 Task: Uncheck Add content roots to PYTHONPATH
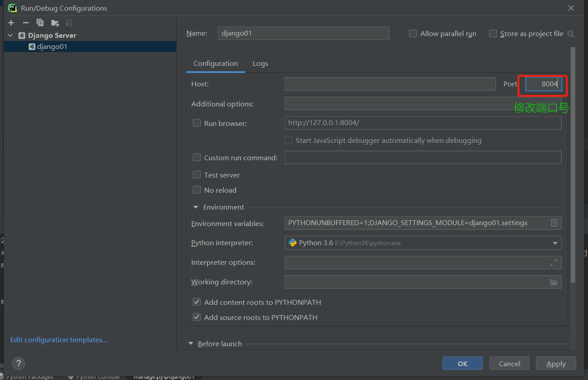point(197,302)
